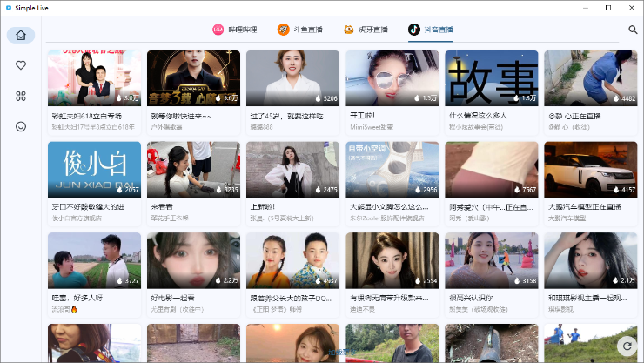Click the streamer name "大鹏汽车模型"
Screen dimensions: 644x363
pyautogui.click(x=567, y=218)
